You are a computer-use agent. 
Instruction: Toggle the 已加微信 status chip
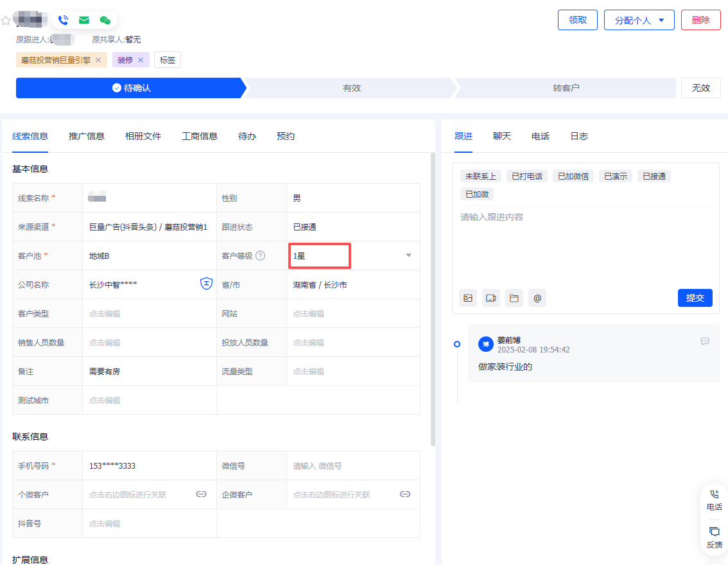pyautogui.click(x=573, y=175)
